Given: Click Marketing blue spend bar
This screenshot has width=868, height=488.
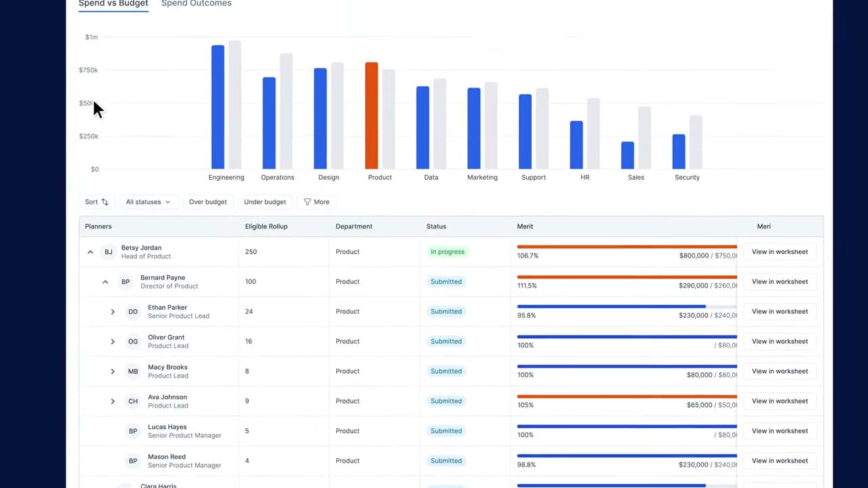Looking at the screenshot, I should click(474, 129).
